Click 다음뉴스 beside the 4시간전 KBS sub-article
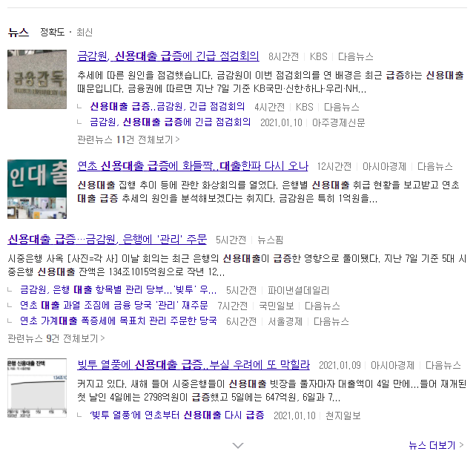Screen dimensions: 476x457 point(342,107)
